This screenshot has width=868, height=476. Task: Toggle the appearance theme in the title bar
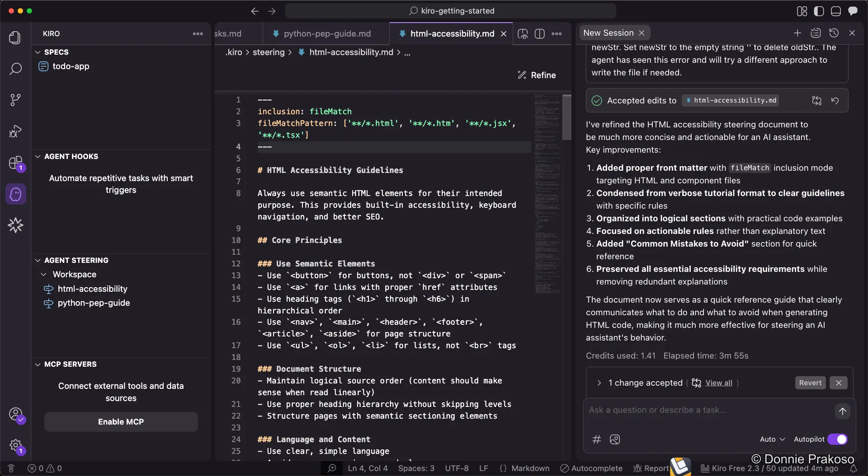[819, 11]
